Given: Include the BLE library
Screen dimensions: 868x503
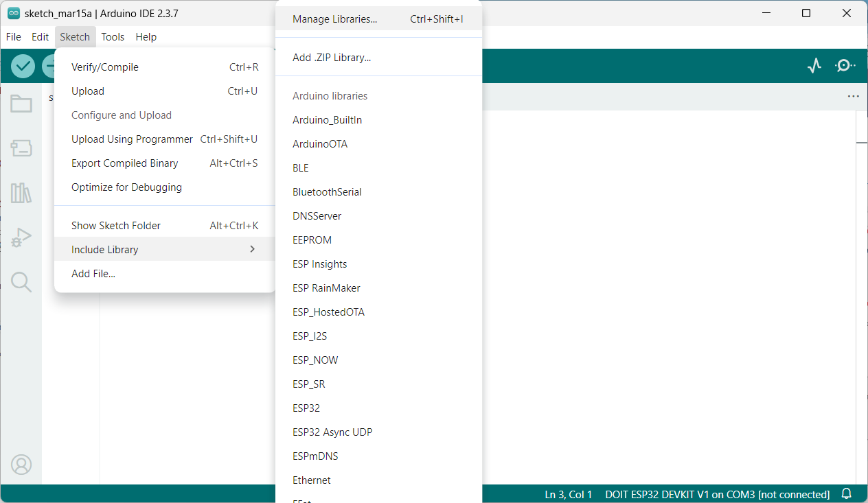Looking at the screenshot, I should pyautogui.click(x=378, y=168).
